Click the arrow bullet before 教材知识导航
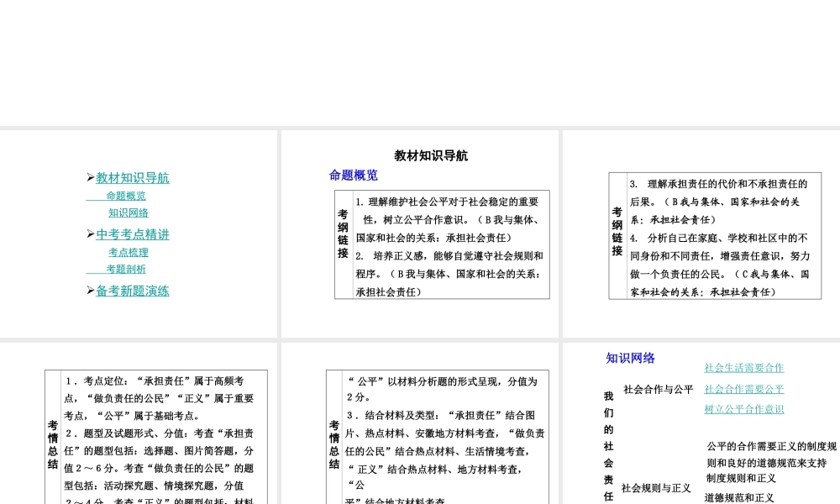 click(91, 177)
